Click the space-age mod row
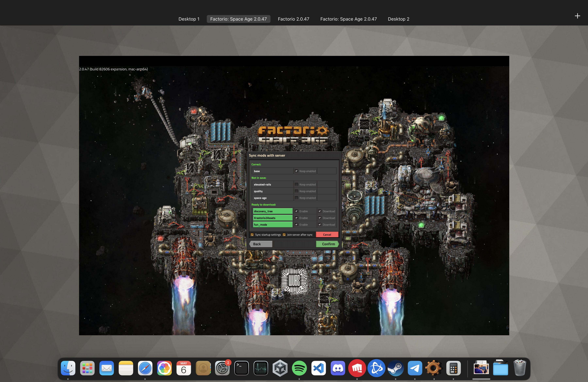Image resolution: width=588 pixels, height=382 pixels. coord(294,198)
